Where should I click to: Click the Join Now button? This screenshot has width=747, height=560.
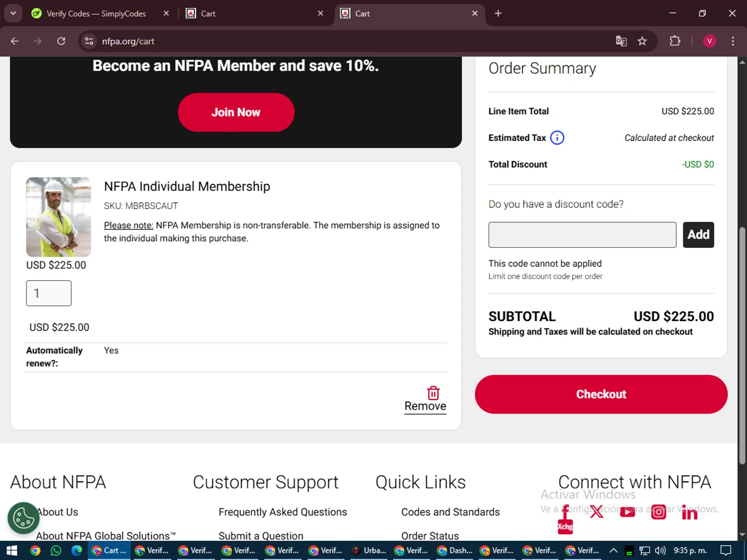[236, 112]
